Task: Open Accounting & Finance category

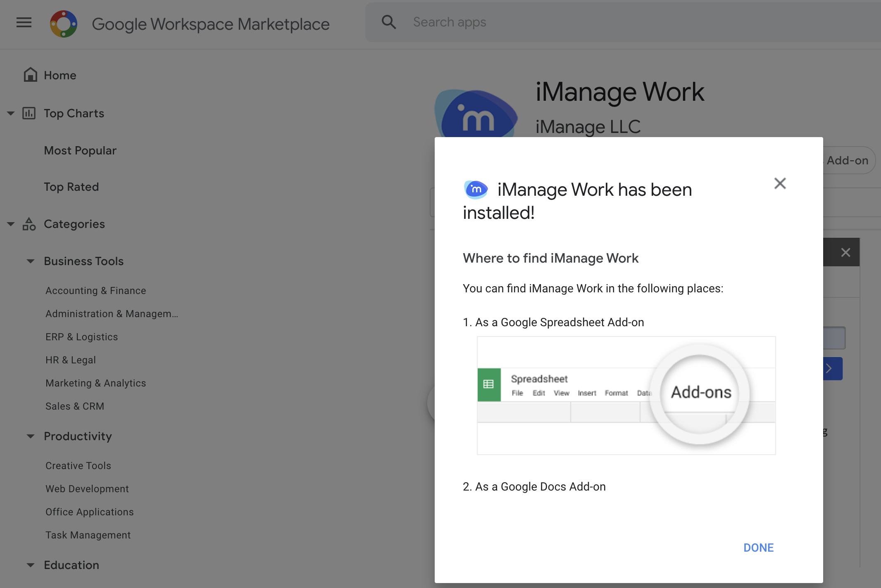Action: click(95, 291)
